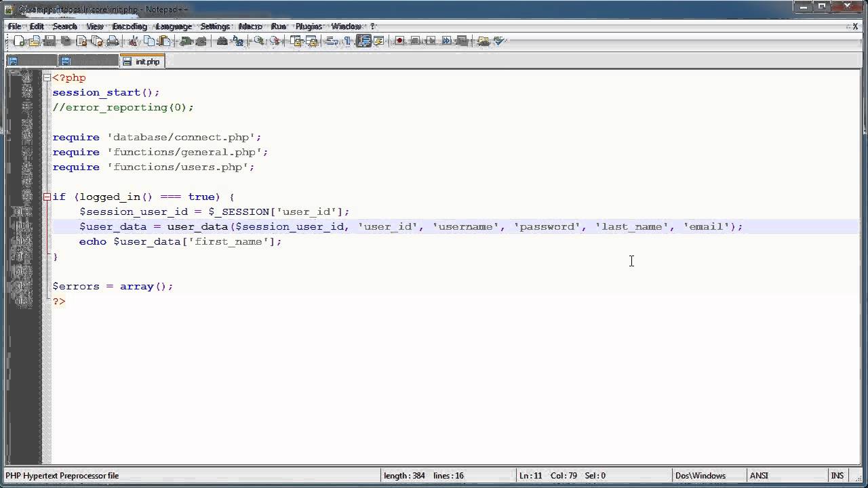Screen dimensions: 868x488
Task: Click the ANSI encoding status field
Action: 759,476
